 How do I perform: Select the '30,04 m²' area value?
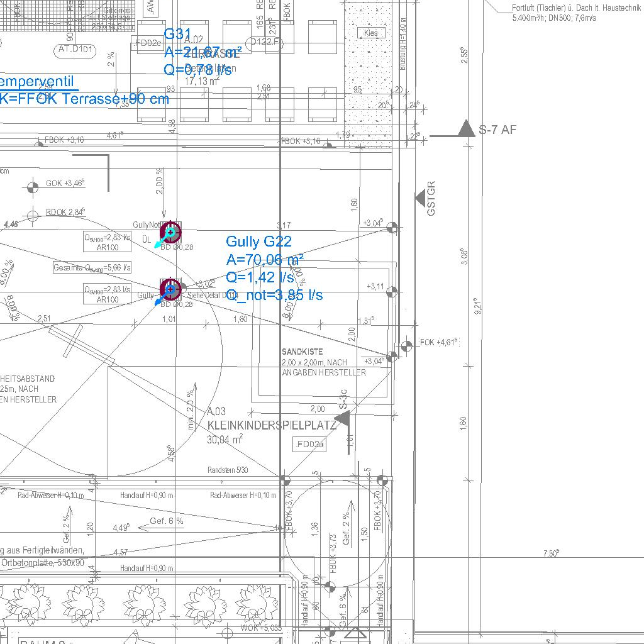(225, 439)
